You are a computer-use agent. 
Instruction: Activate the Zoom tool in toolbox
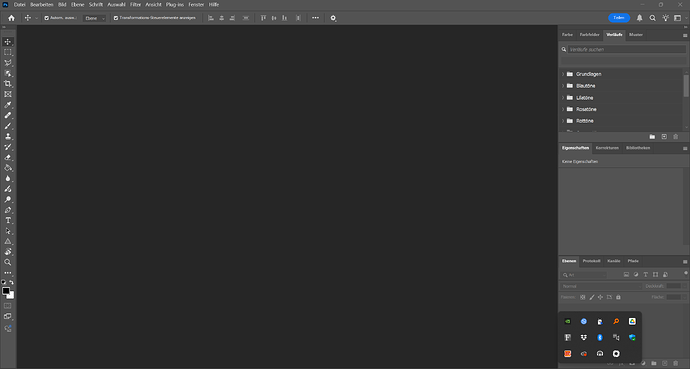click(x=7, y=262)
